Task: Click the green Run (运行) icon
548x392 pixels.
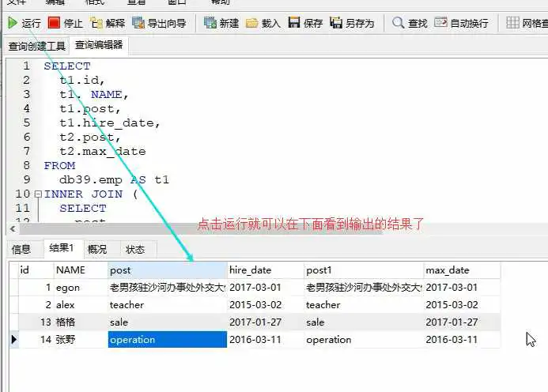Action: coord(13,23)
